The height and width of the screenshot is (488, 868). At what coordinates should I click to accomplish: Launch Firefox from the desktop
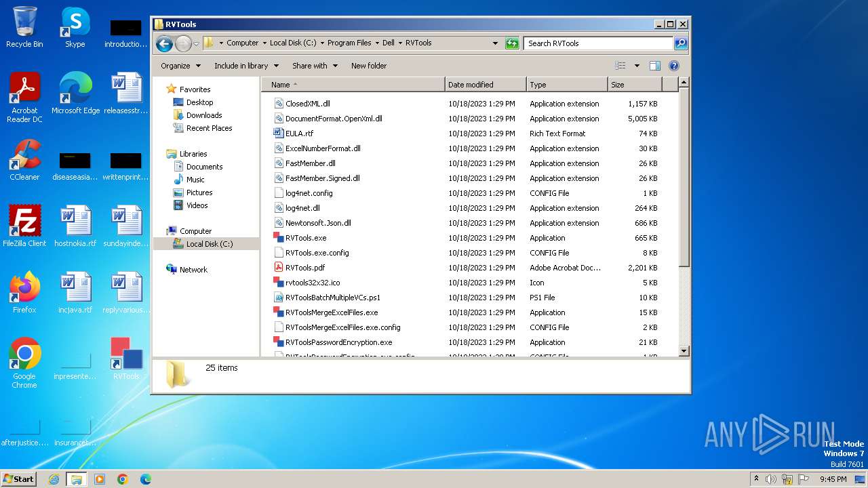click(24, 293)
